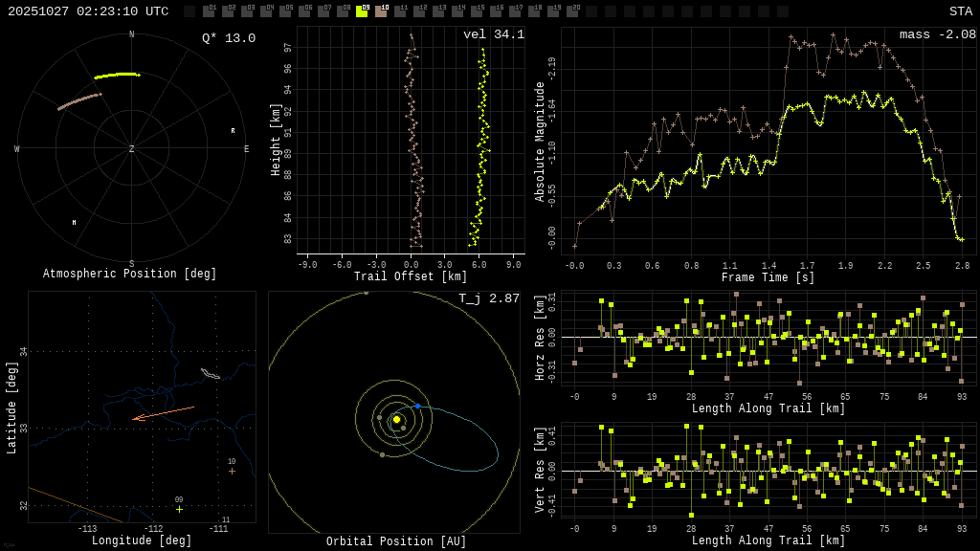The width and height of the screenshot is (980, 551).
Task: Click the M marker in the sky plot
Action: click(x=74, y=223)
